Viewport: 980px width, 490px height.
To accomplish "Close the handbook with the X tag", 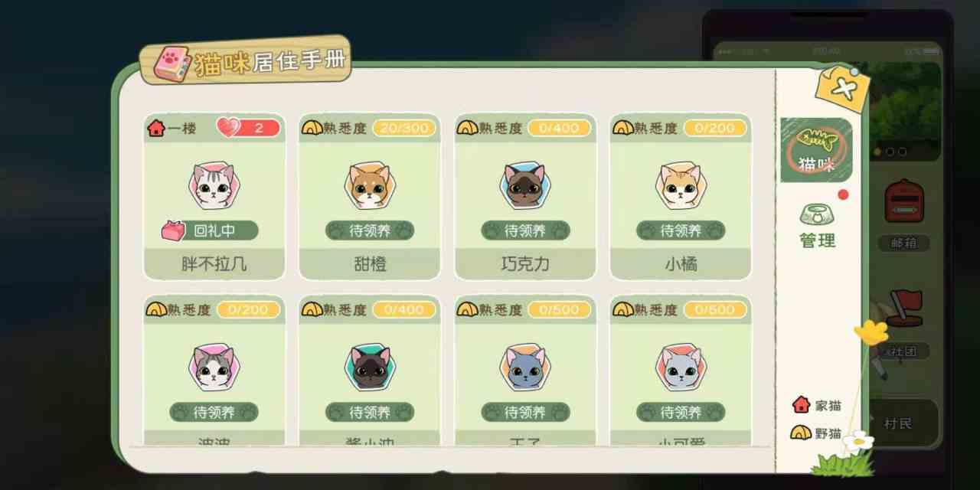I will tap(843, 88).
